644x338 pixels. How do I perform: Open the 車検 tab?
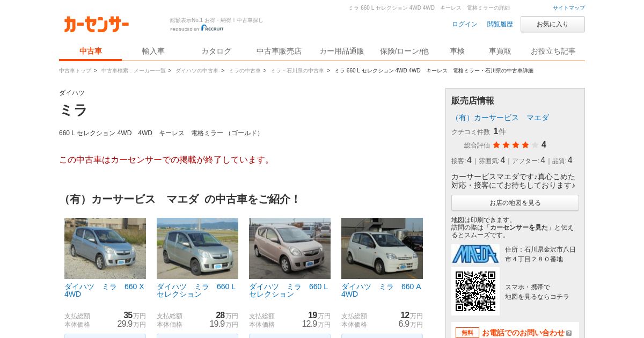[457, 52]
